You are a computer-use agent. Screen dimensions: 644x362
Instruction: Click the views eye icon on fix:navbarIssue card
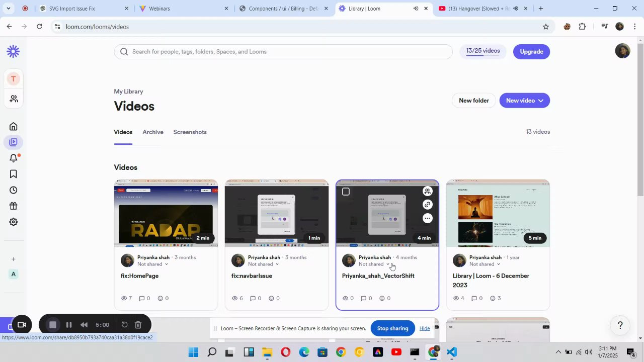tap(234, 298)
